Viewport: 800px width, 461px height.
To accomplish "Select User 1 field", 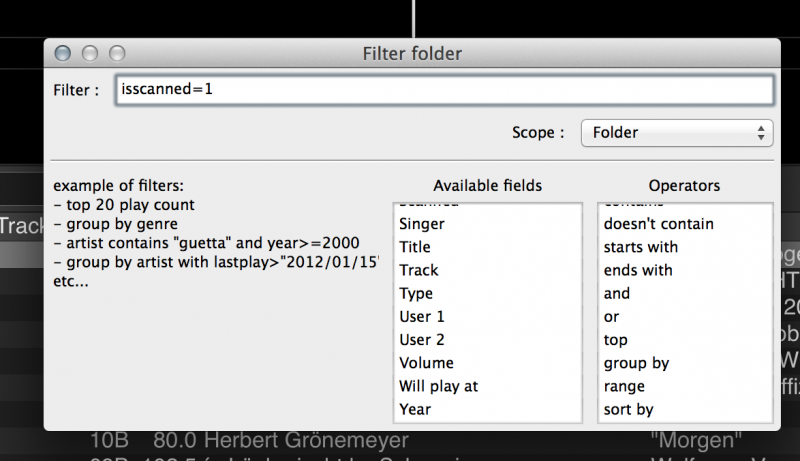I will click(x=422, y=316).
